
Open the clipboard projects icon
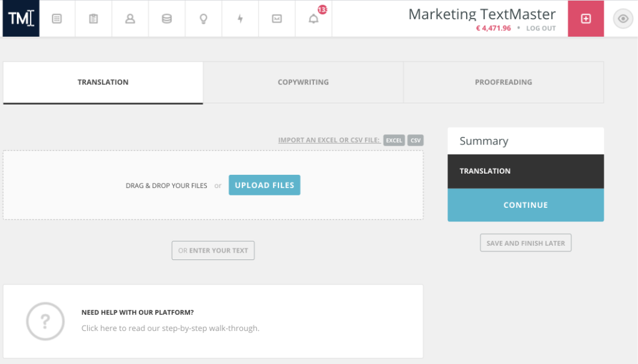tap(93, 18)
